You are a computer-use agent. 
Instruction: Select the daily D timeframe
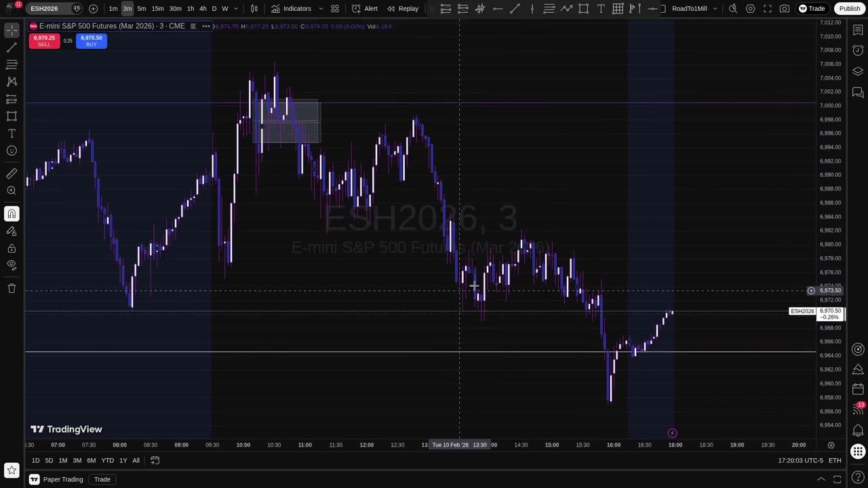[214, 9]
